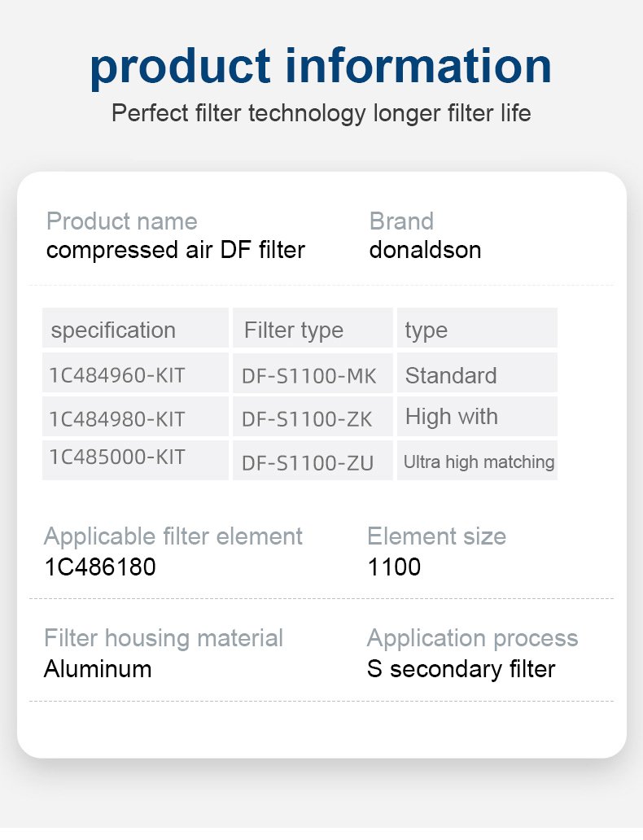Select the 1C484980-KIT specification cell

136,417
